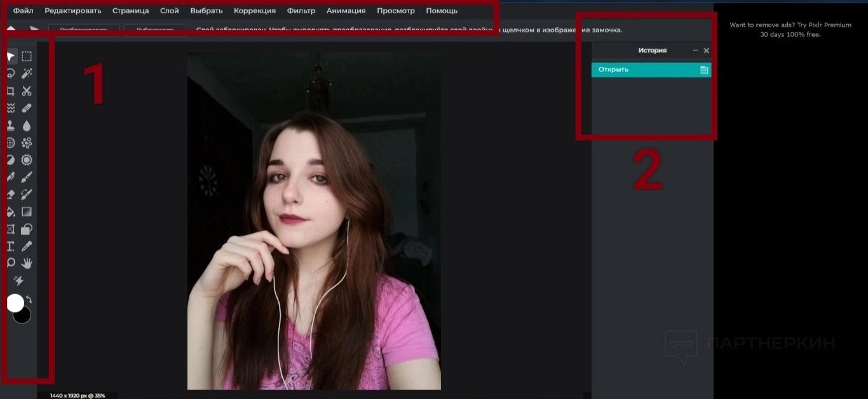Select the Liquify waves tool
Image resolution: width=868 pixels, height=399 pixels.
(11, 108)
